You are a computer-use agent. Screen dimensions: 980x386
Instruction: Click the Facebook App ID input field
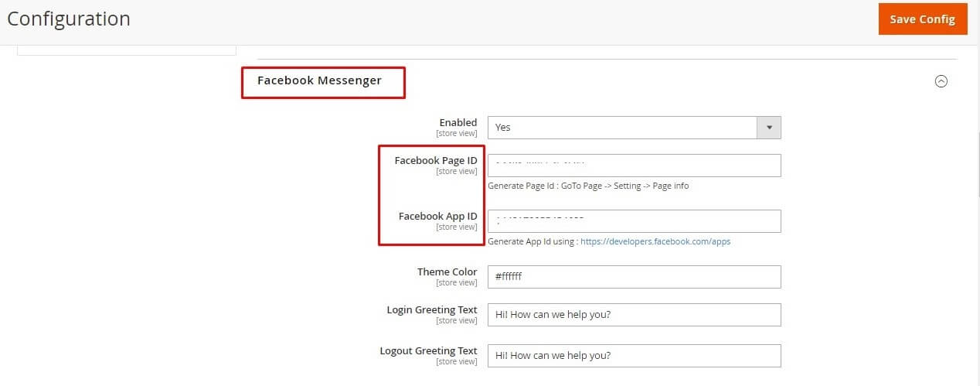[x=634, y=221]
